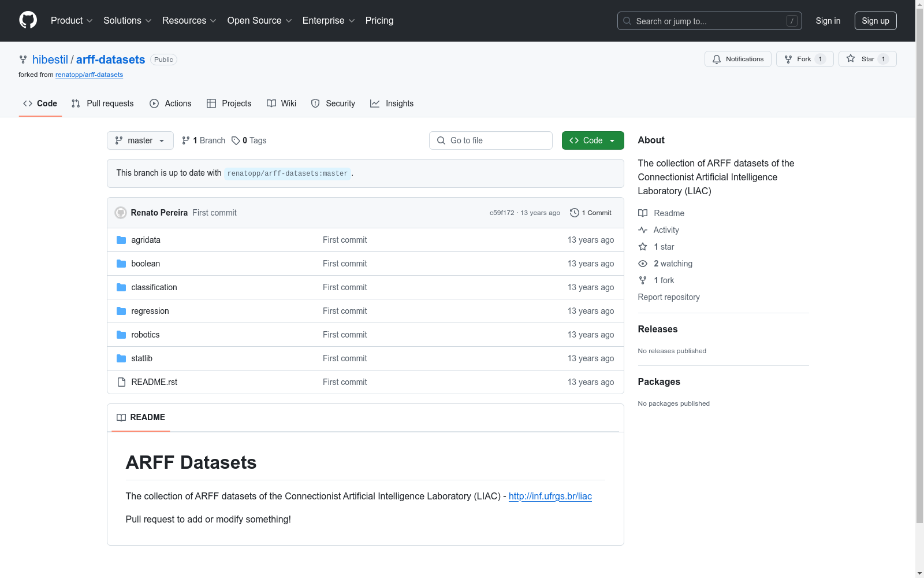Click the Fork repository icon
This screenshot has width=924, height=578.
pyautogui.click(x=788, y=59)
